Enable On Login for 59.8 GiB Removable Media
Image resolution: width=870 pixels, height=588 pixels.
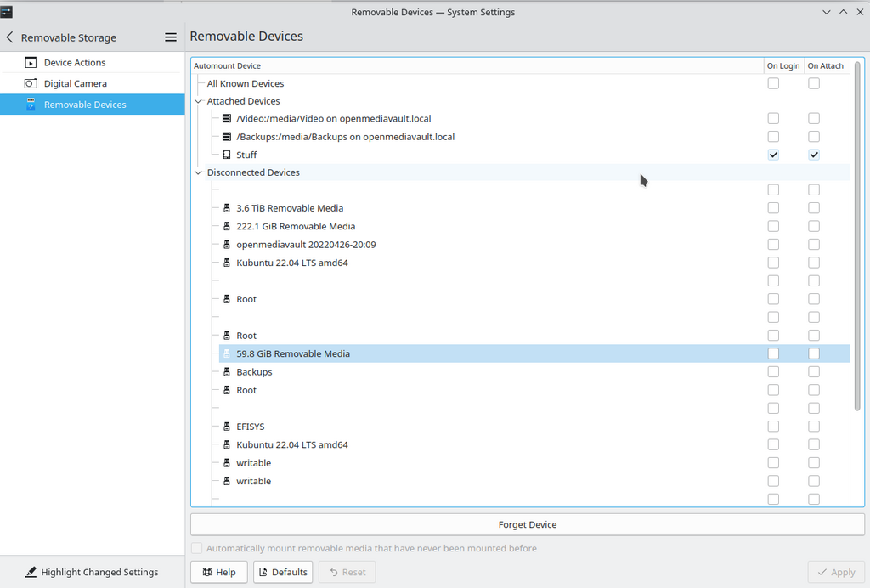[773, 353]
